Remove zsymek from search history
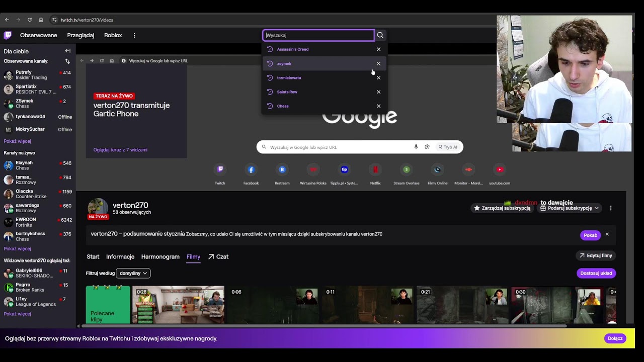The width and height of the screenshot is (644, 362). pyautogui.click(x=379, y=64)
